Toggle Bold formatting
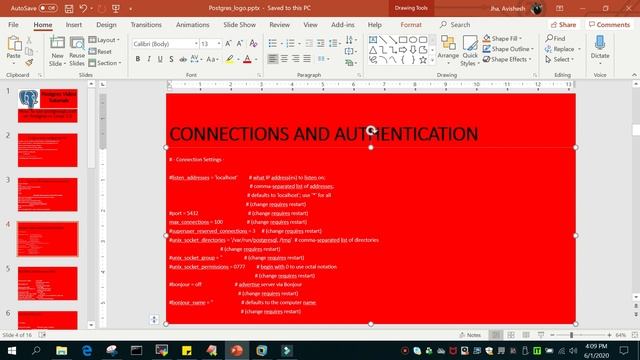This screenshot has width=640, height=360. [138, 59]
